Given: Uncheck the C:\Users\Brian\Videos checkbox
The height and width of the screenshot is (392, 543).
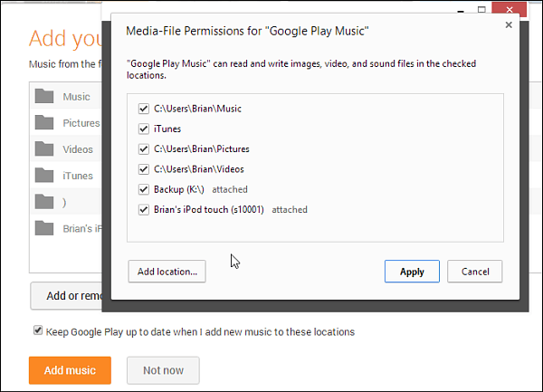Looking at the screenshot, I should [x=144, y=169].
